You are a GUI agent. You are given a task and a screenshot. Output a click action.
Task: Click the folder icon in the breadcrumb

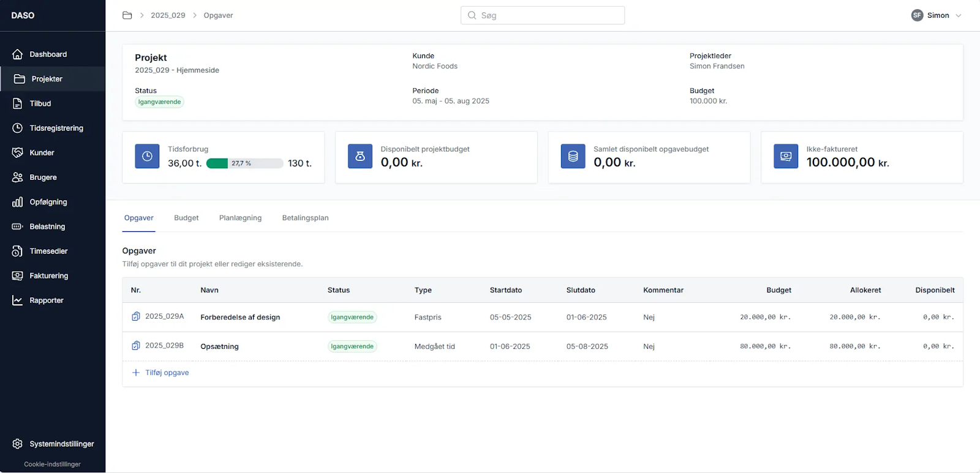(x=127, y=15)
